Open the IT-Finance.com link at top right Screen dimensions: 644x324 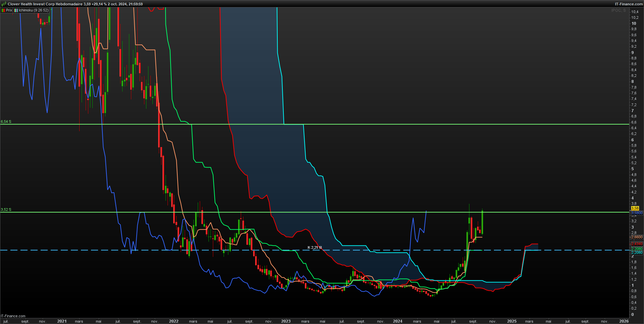(x=629, y=4)
